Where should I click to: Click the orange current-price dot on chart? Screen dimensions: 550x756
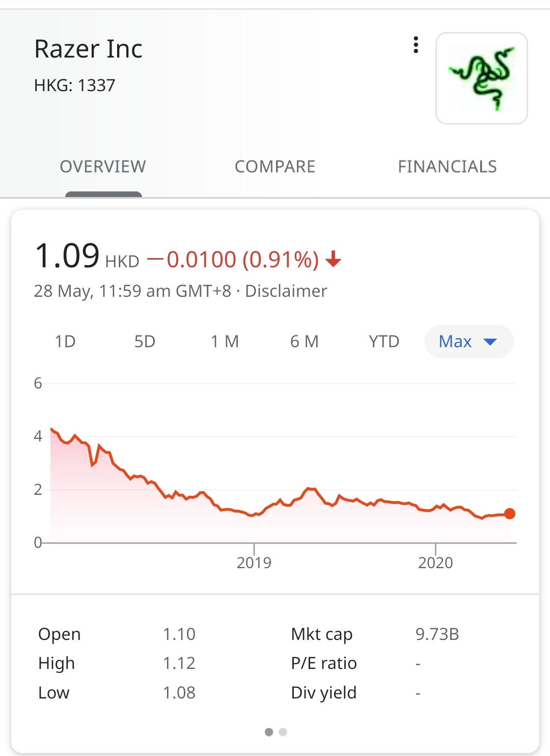click(510, 514)
